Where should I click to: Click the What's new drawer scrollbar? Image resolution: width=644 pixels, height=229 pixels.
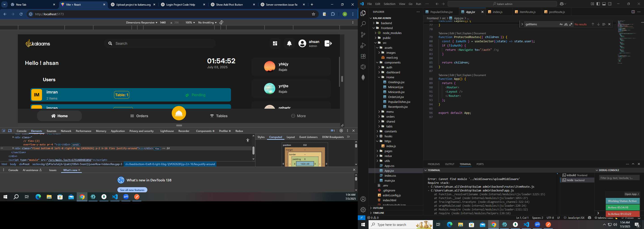(356, 178)
